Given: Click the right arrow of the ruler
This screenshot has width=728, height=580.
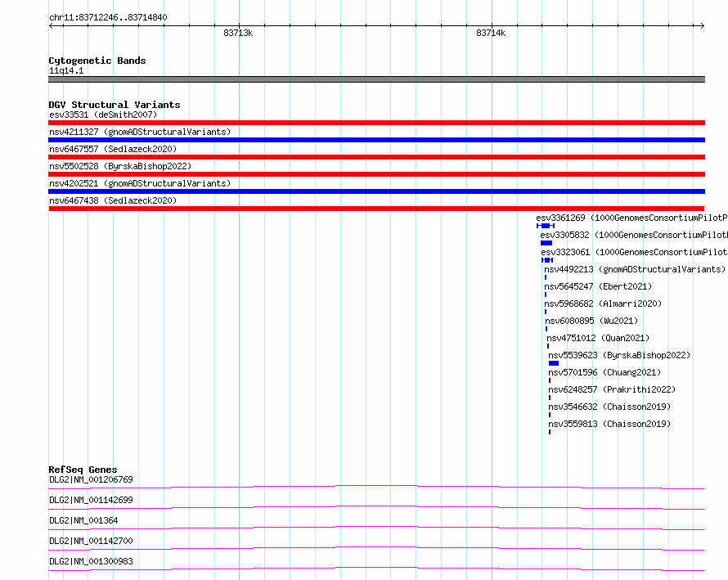Looking at the screenshot, I should click(703, 25).
